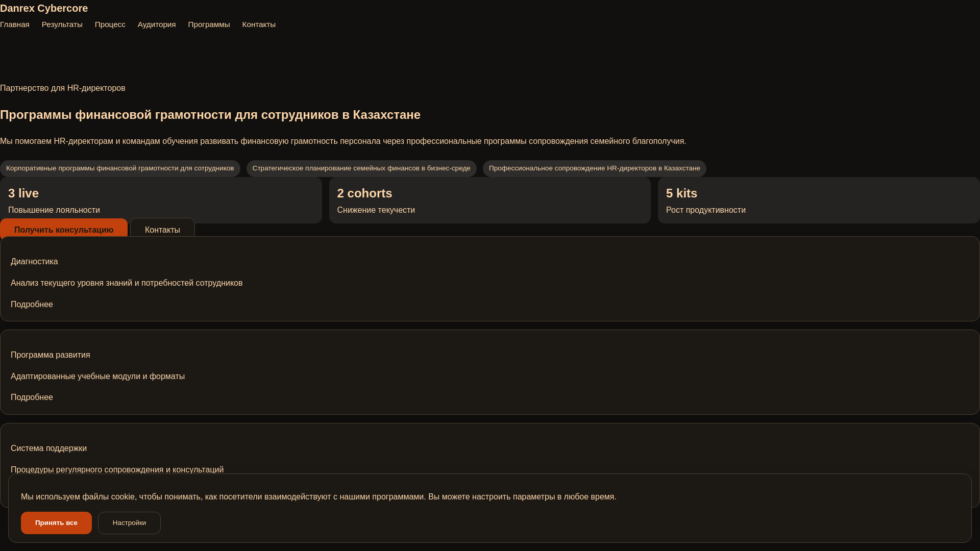Click the 5 kits stat card
The height and width of the screenshot is (551, 980).
click(x=819, y=200)
